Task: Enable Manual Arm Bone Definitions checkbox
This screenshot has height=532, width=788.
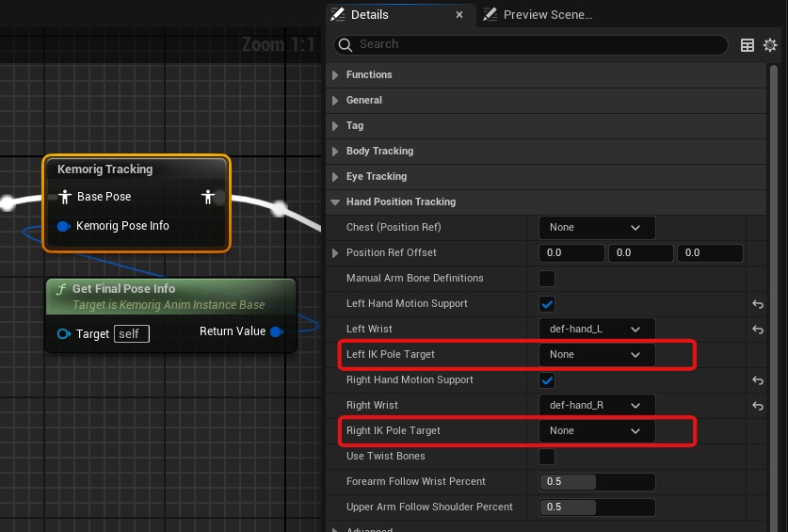Action: click(546, 279)
